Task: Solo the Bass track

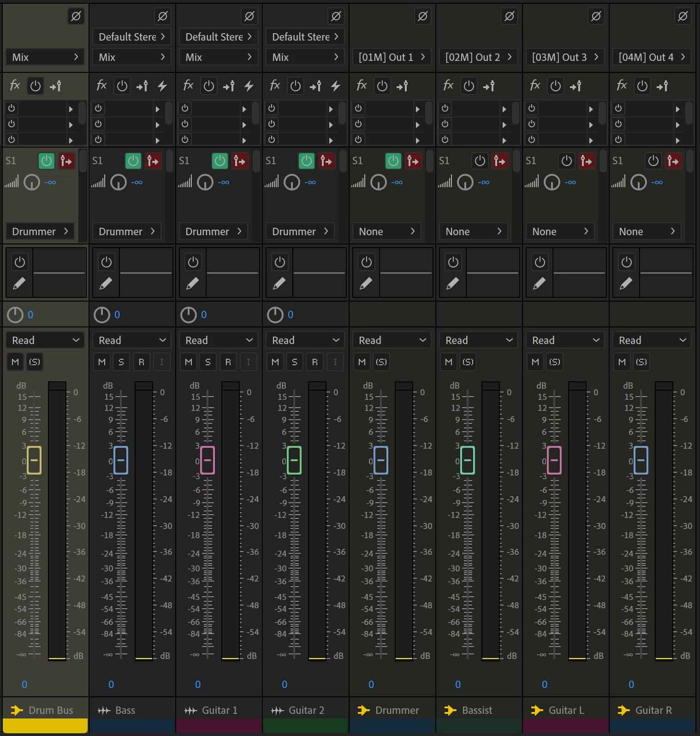Action: [x=121, y=362]
